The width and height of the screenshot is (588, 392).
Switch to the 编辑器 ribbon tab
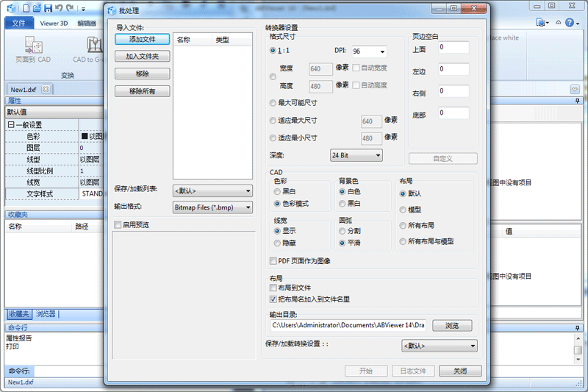87,24
